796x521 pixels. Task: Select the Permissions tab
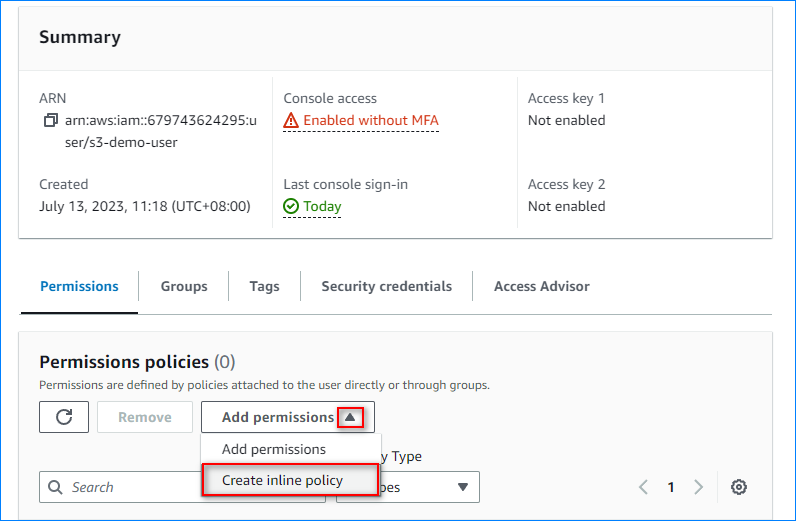(x=79, y=286)
